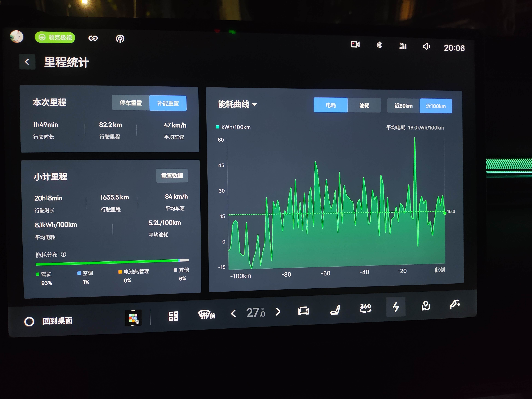The width and height of the screenshot is (532, 399).
Task: Decrease temperature with left chevron
Action: pyautogui.click(x=233, y=313)
